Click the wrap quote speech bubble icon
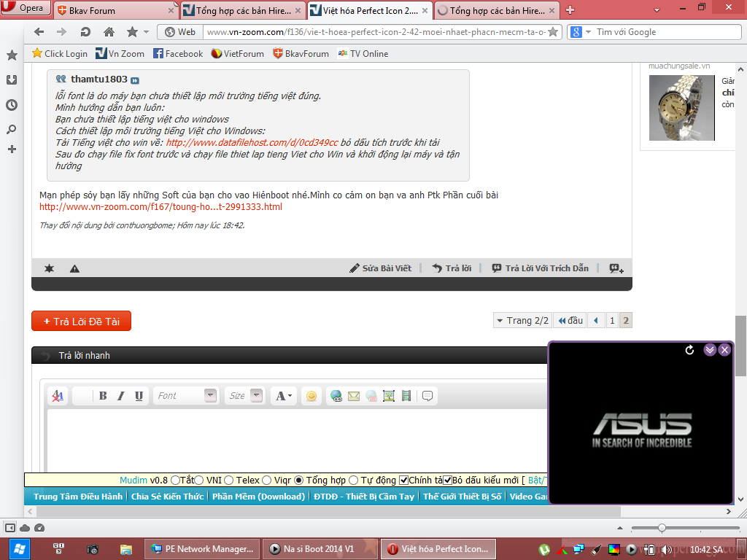The width and height of the screenshot is (747, 560). pyautogui.click(x=427, y=396)
